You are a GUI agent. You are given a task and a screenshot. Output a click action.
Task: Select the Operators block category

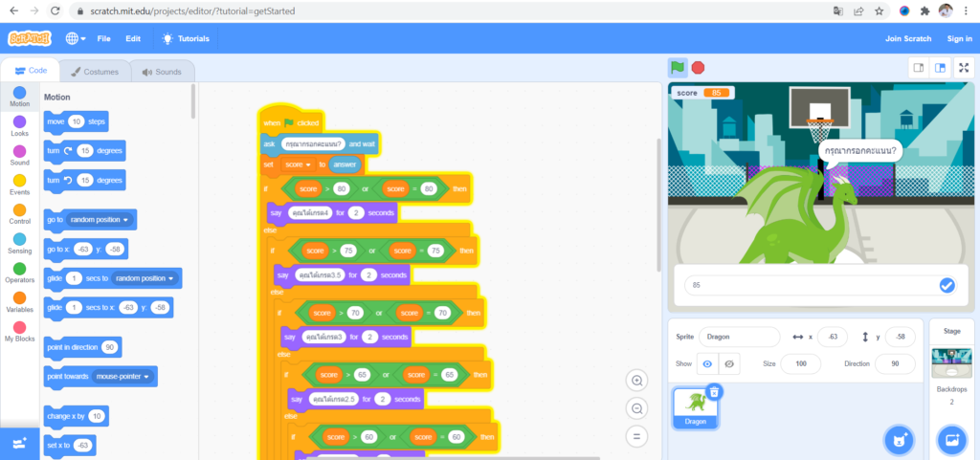click(x=19, y=274)
